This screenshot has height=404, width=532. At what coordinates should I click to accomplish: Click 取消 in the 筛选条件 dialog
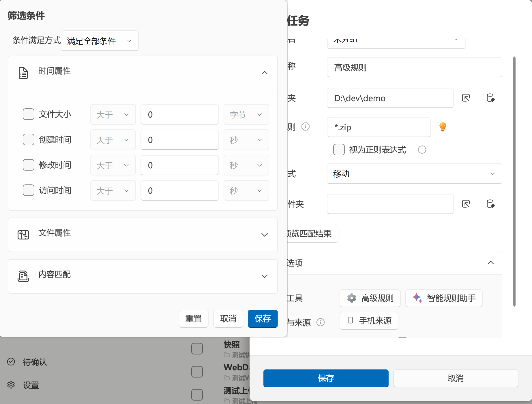click(x=228, y=319)
